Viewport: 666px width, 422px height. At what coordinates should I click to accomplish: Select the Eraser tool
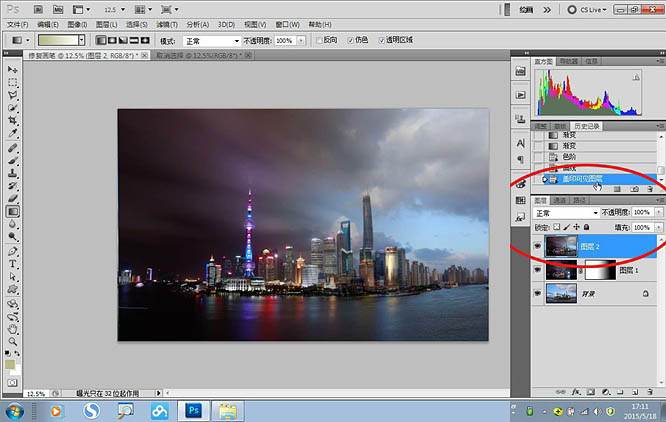click(13, 199)
